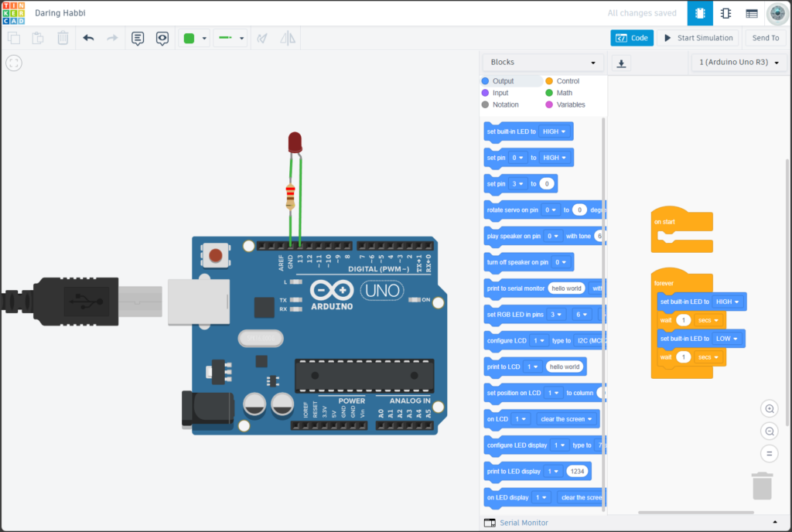Select the Notation blocks category
This screenshot has height=532, width=792.
coord(500,104)
